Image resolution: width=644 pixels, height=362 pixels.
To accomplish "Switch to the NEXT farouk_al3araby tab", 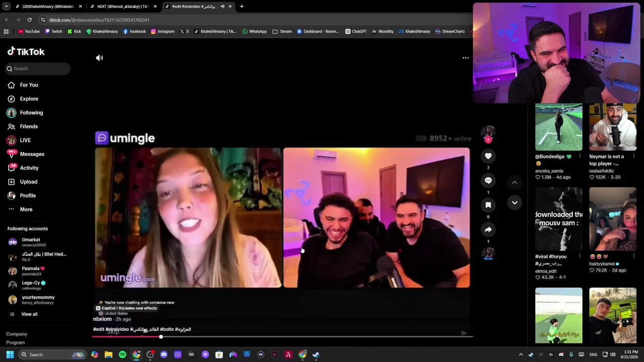I will pyautogui.click(x=122, y=7).
